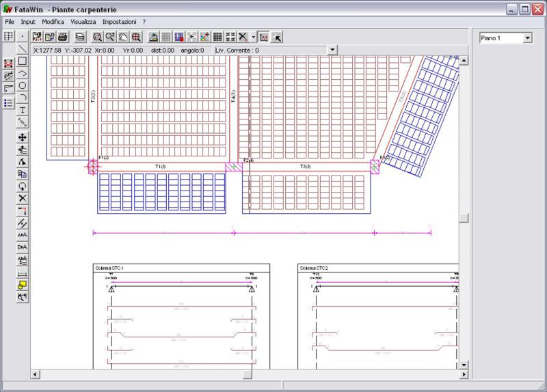547x392 pixels.
Task: Choose the trim corner tool
Action: click(23, 211)
